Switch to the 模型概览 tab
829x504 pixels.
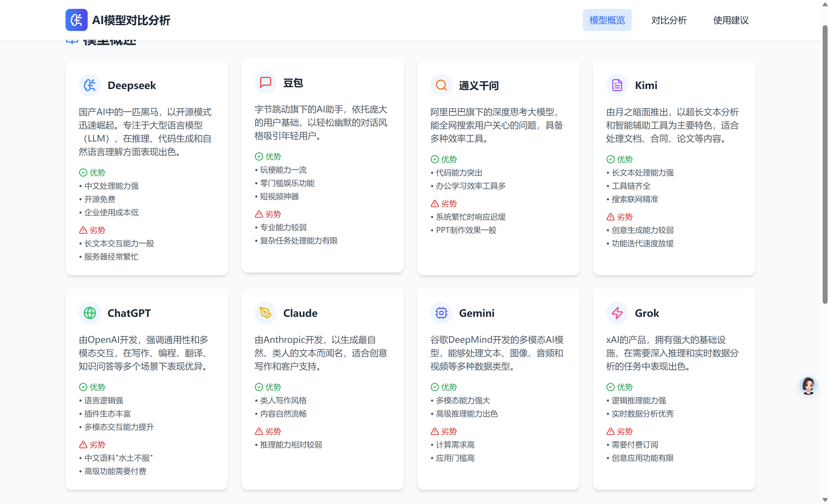point(607,20)
